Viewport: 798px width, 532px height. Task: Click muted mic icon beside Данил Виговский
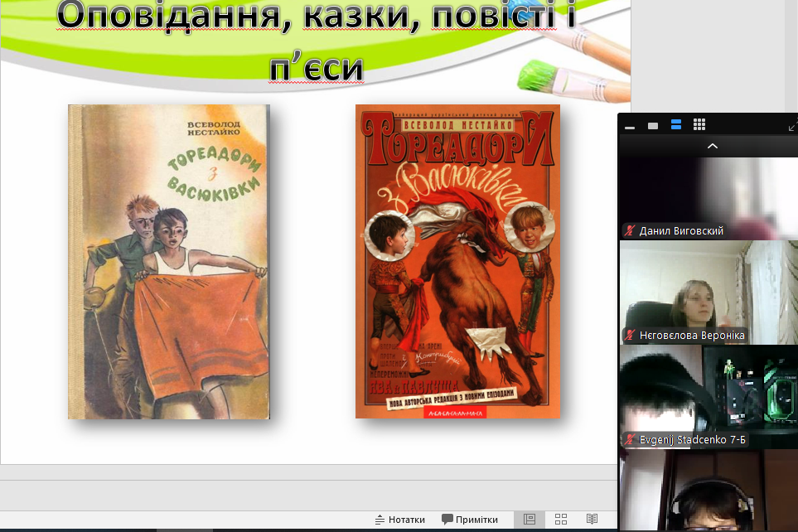630,230
